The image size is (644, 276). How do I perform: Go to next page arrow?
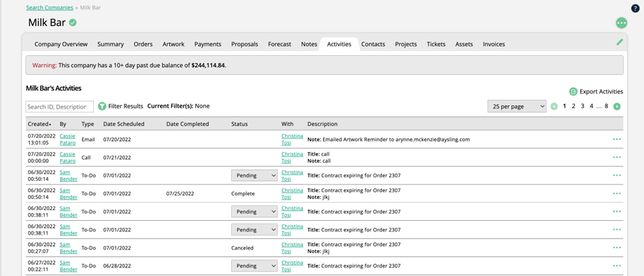(x=617, y=106)
